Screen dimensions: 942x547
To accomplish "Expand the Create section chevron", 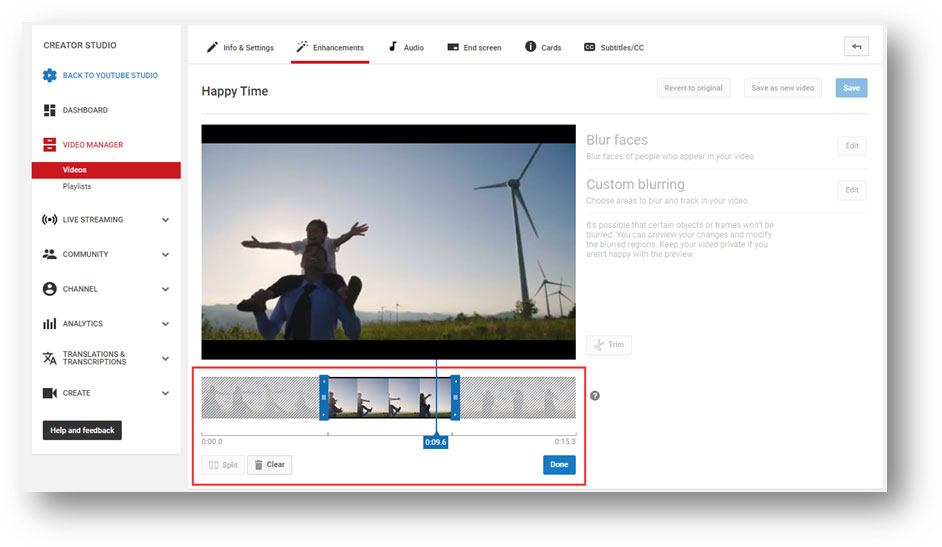I will click(x=165, y=393).
